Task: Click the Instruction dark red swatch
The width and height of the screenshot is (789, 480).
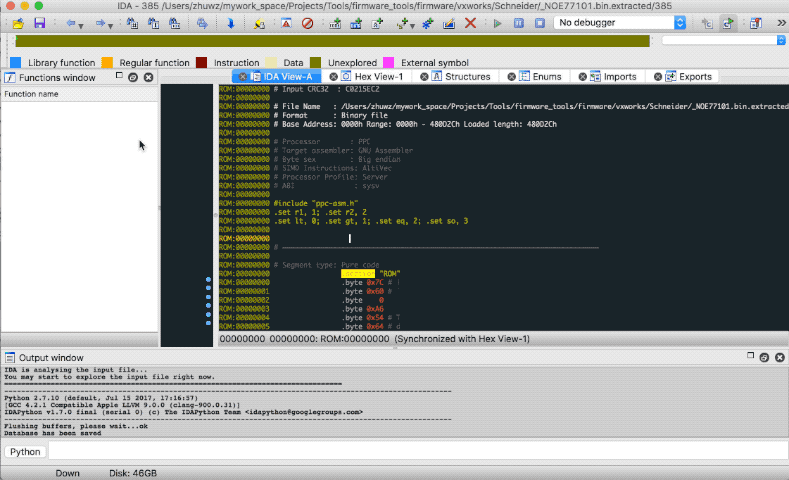Action: [201, 62]
